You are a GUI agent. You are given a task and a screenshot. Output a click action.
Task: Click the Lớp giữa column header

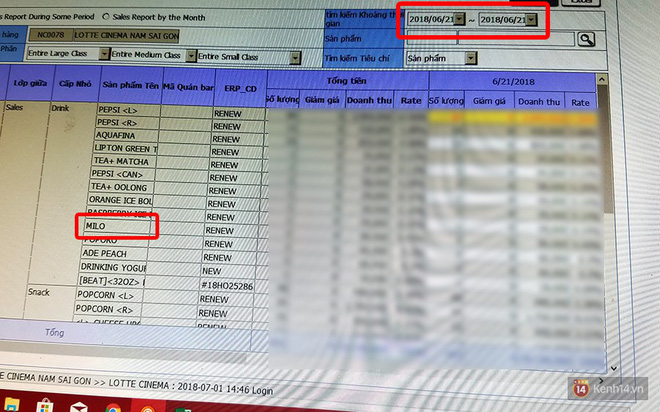tap(30, 83)
